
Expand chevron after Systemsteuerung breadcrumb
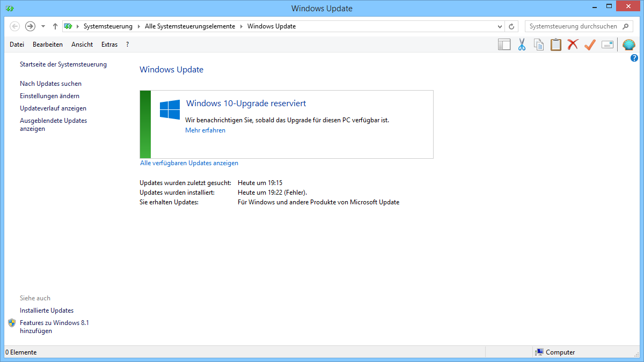(138, 26)
